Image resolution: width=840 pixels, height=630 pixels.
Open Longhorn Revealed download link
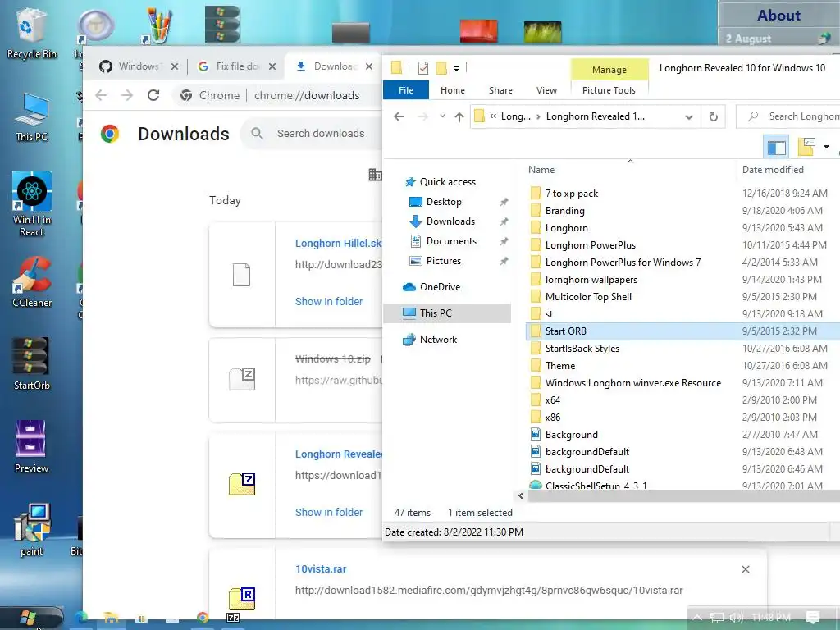point(338,454)
